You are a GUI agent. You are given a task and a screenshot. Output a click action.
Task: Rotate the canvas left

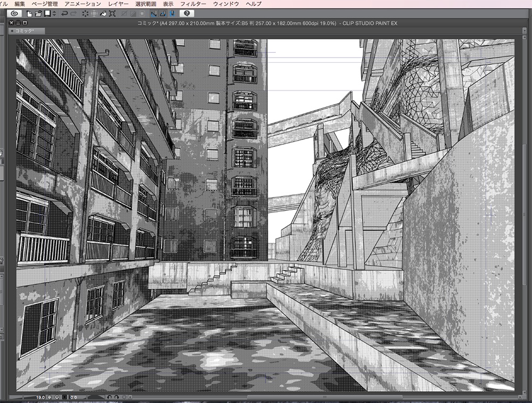(x=109, y=397)
